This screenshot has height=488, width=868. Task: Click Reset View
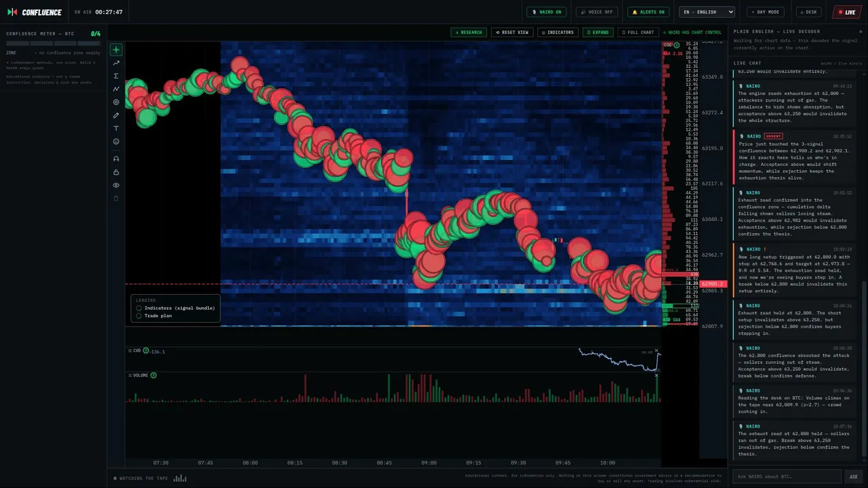pyautogui.click(x=512, y=32)
